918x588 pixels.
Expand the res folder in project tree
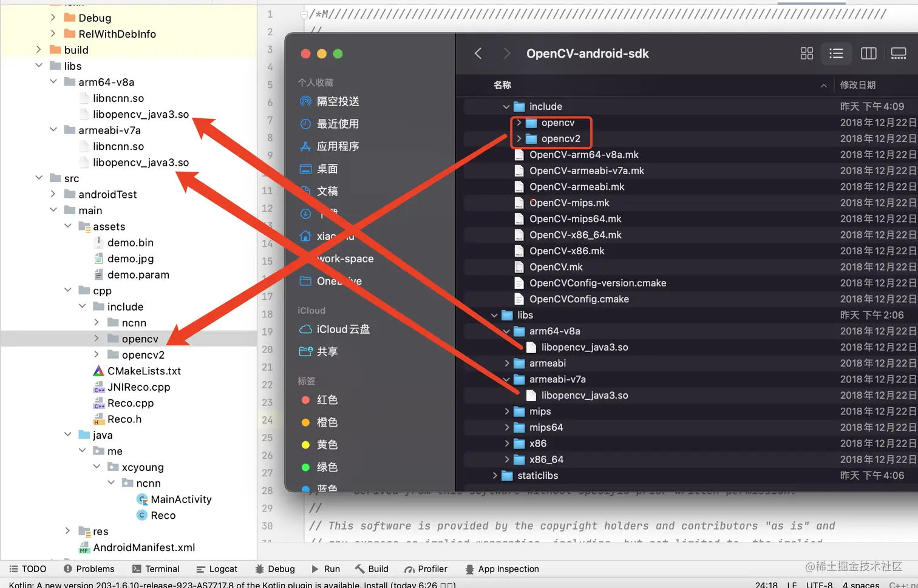click(68, 531)
